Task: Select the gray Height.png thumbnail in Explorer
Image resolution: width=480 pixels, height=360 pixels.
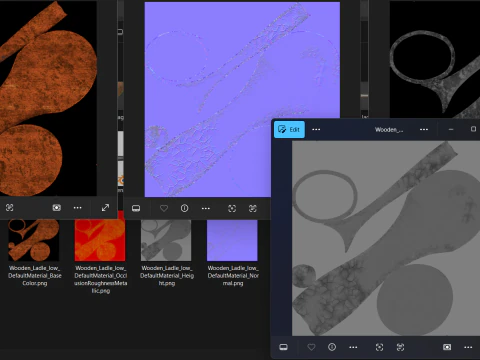Action: click(x=166, y=240)
